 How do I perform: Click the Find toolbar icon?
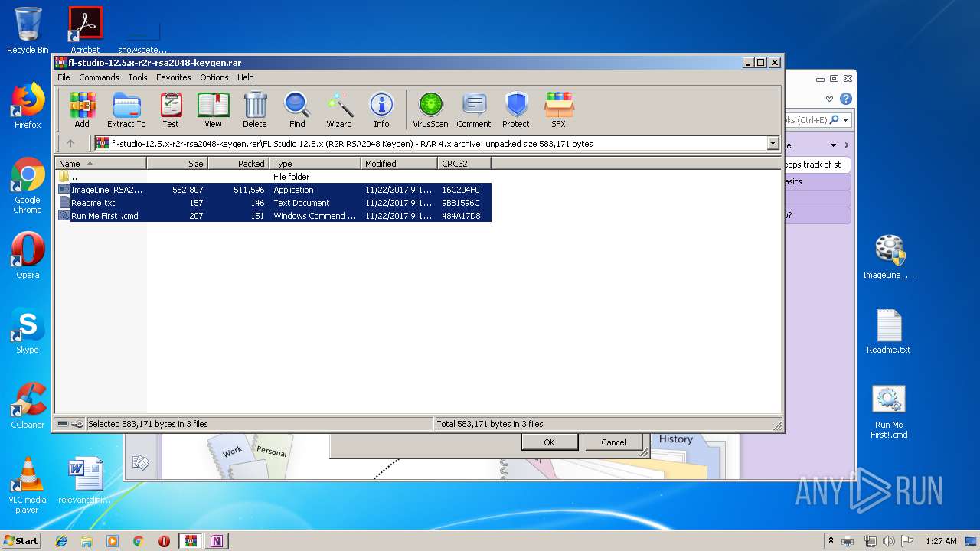point(297,109)
